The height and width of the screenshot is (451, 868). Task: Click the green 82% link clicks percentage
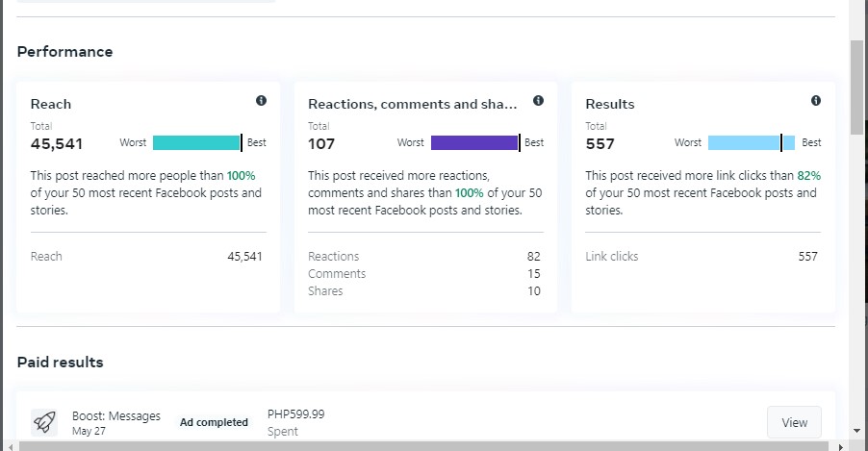click(808, 175)
